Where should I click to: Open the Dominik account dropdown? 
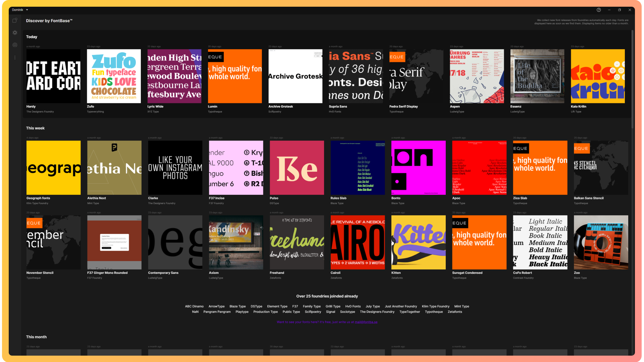coord(20,10)
